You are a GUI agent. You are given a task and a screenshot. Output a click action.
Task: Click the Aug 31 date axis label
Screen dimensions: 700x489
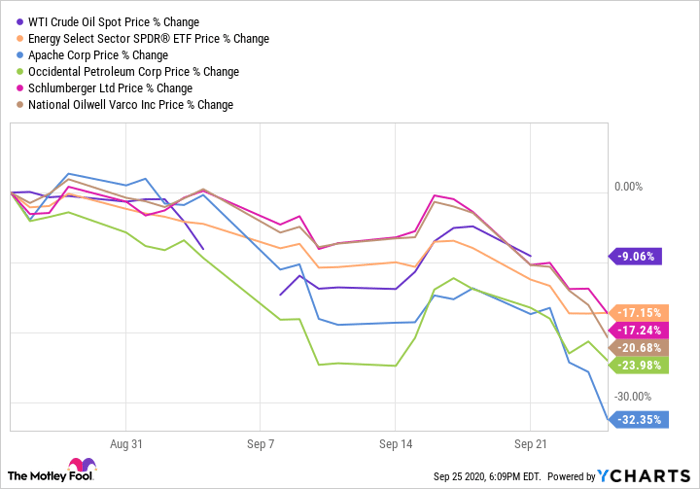127,441
